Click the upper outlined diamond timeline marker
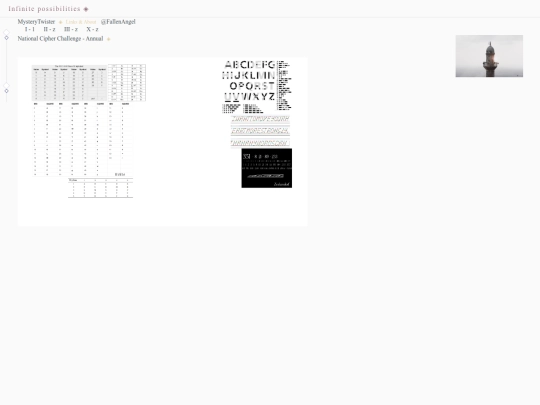The height and width of the screenshot is (405, 540). click(7, 38)
